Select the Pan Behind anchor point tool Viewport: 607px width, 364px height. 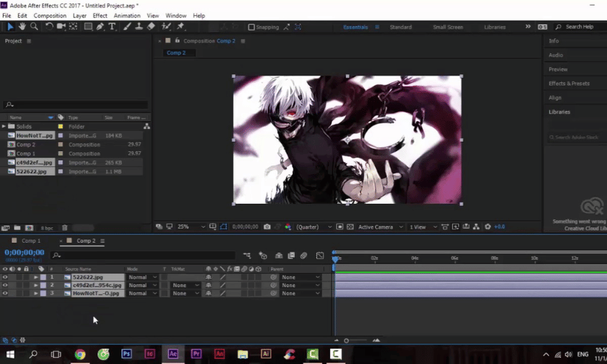coord(73,26)
